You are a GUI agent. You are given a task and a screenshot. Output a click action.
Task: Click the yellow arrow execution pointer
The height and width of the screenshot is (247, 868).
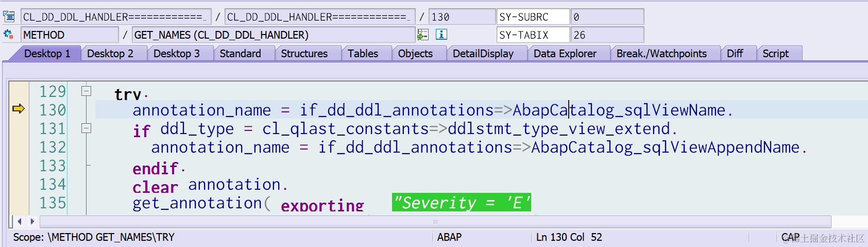pyautogui.click(x=19, y=109)
